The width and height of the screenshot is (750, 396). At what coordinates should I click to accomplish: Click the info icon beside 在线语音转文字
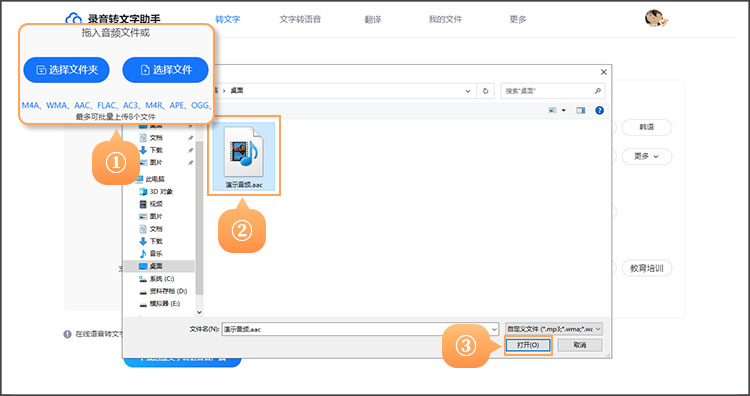[x=67, y=334]
